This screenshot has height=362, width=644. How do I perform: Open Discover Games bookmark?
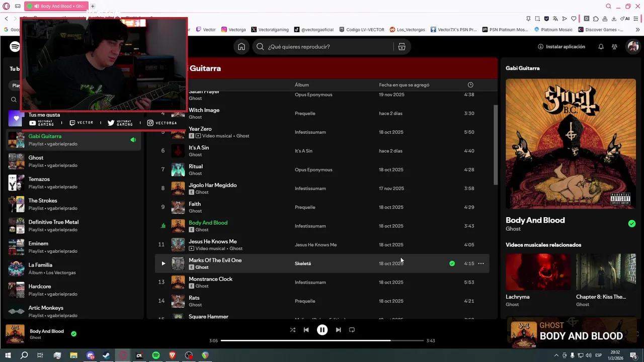click(x=600, y=30)
